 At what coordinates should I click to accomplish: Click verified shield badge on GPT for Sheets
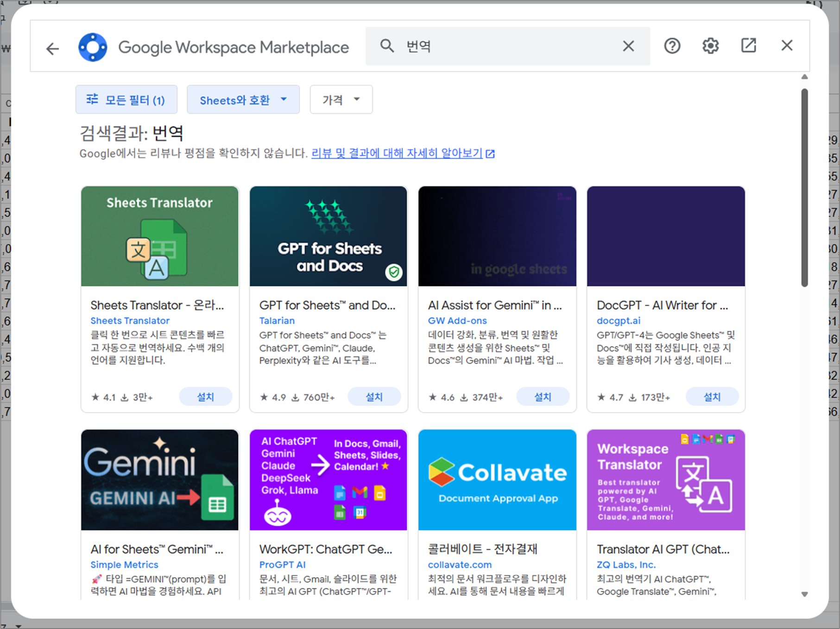click(x=394, y=272)
